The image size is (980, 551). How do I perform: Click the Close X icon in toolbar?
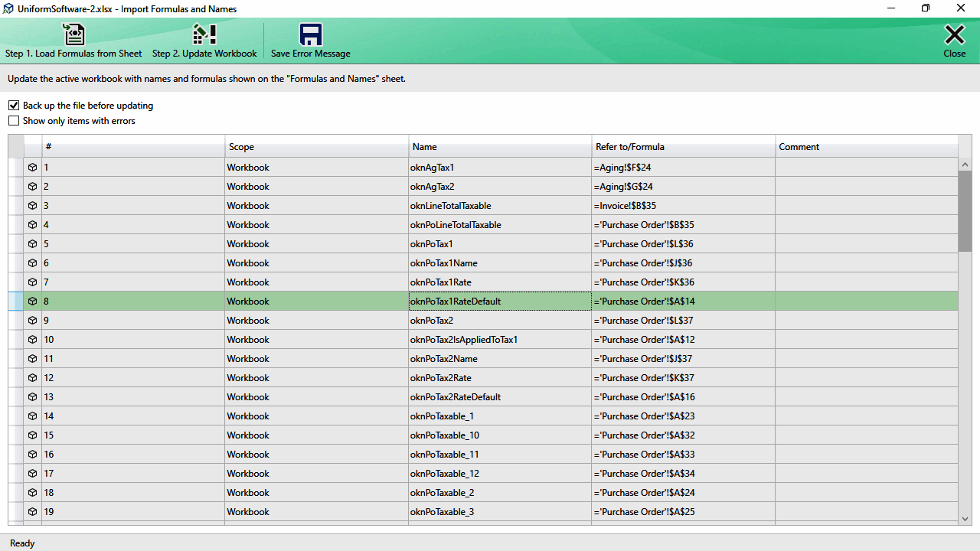(x=955, y=34)
